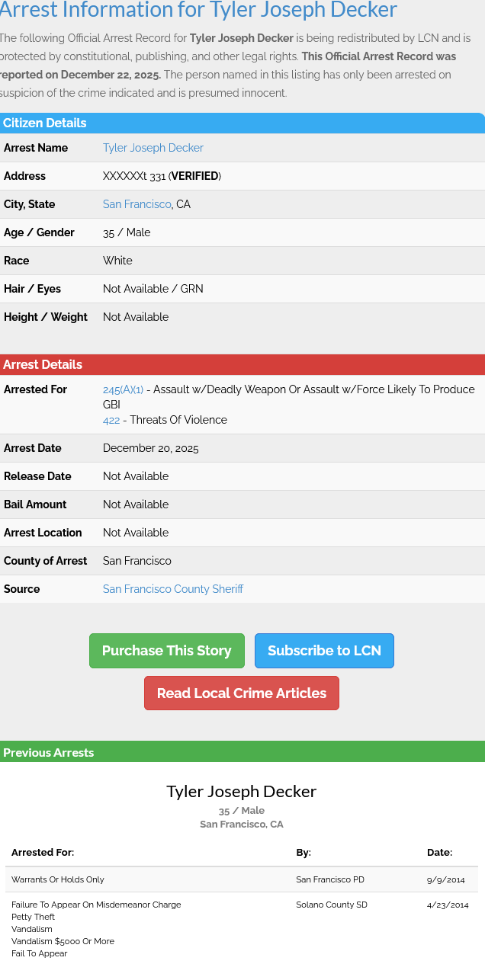Visit the San Francisco County Sheriff source link

[x=173, y=589]
